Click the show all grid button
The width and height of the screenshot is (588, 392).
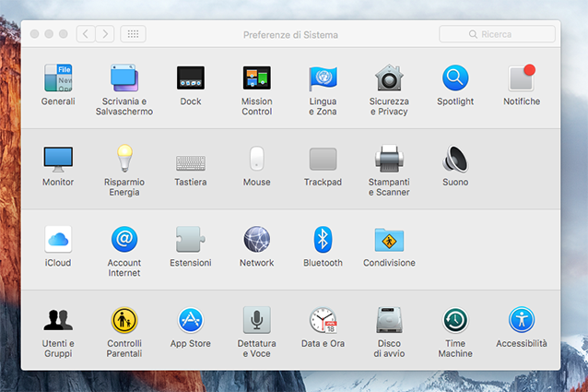pyautogui.click(x=133, y=34)
